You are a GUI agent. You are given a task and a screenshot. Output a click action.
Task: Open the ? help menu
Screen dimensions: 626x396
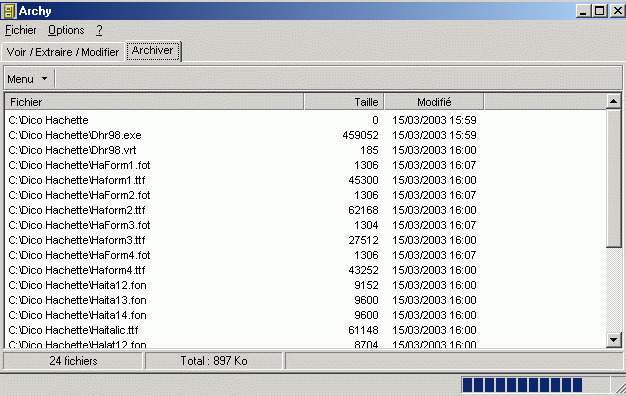99,30
